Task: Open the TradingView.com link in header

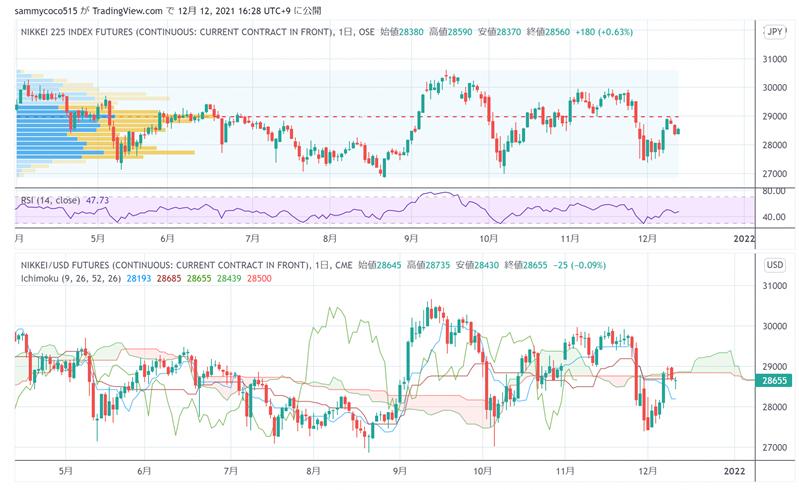Action: point(127,11)
